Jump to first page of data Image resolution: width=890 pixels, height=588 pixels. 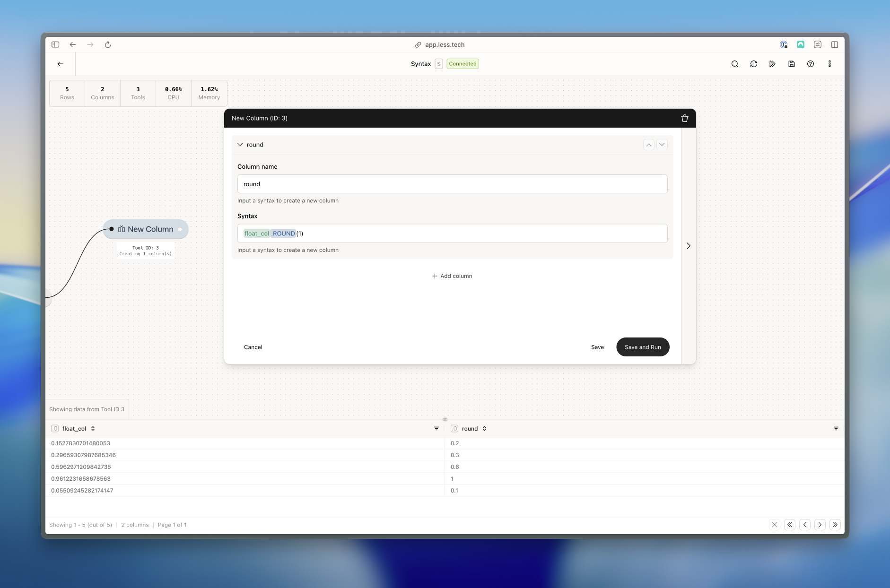[790, 525]
